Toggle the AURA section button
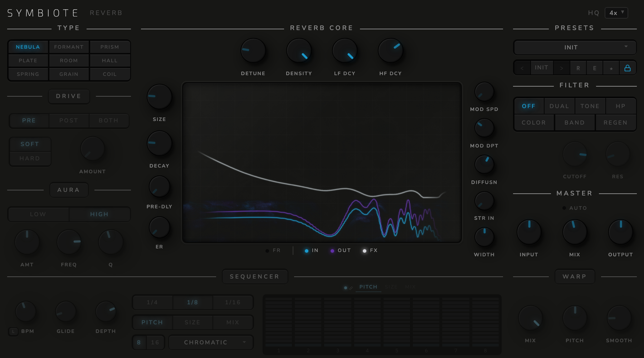The width and height of the screenshot is (644, 358). (x=69, y=190)
